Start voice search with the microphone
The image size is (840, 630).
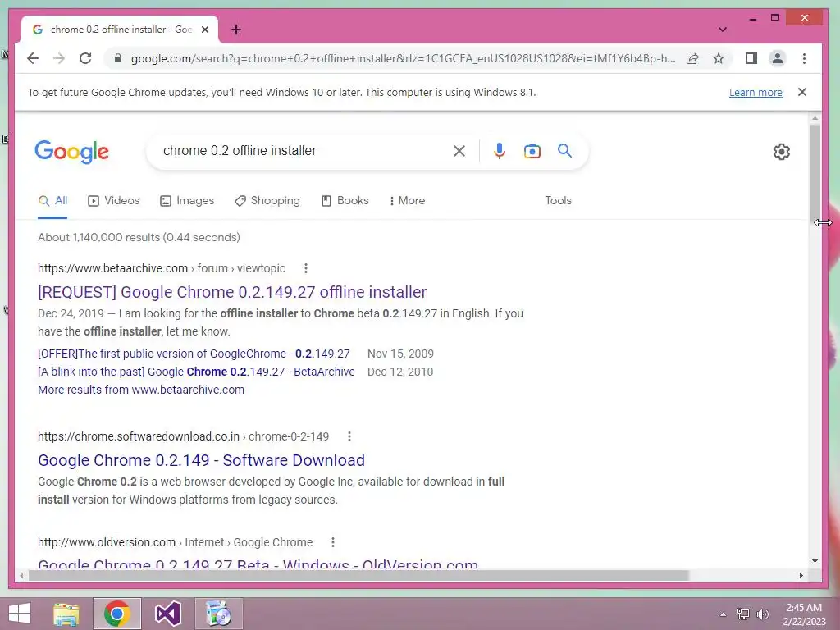pos(500,151)
